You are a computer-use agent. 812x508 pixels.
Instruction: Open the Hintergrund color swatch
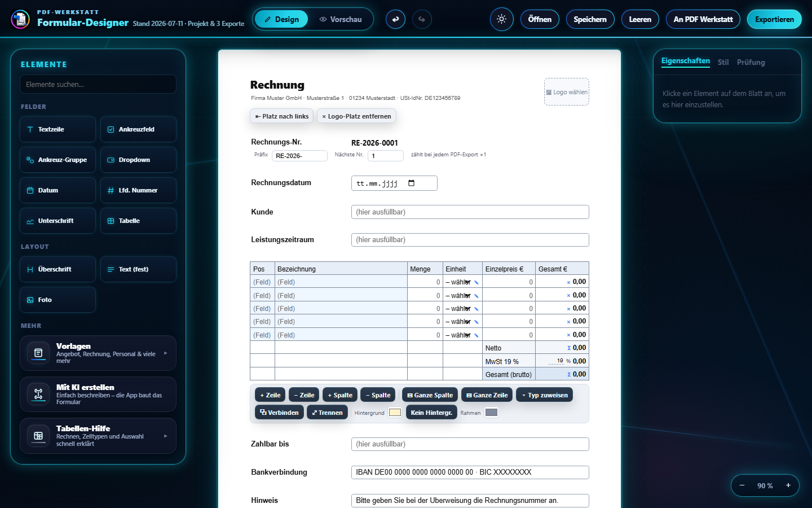395,413
